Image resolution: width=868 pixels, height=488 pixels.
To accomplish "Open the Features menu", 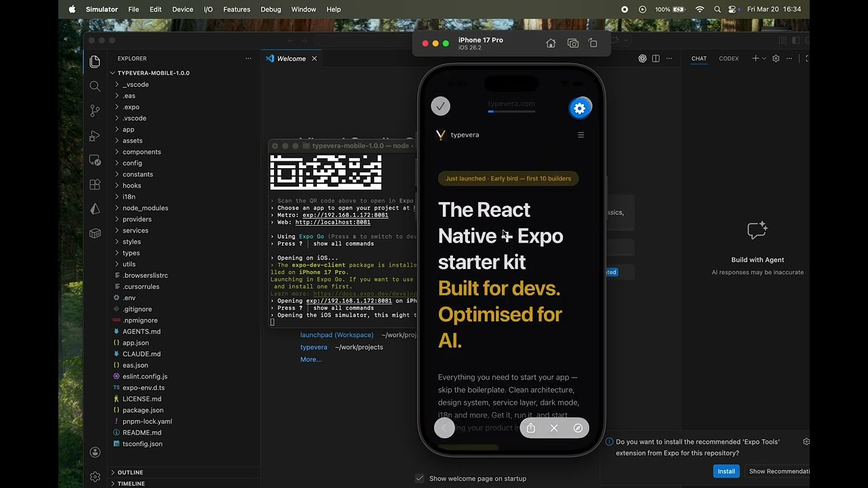I will 237,9.
